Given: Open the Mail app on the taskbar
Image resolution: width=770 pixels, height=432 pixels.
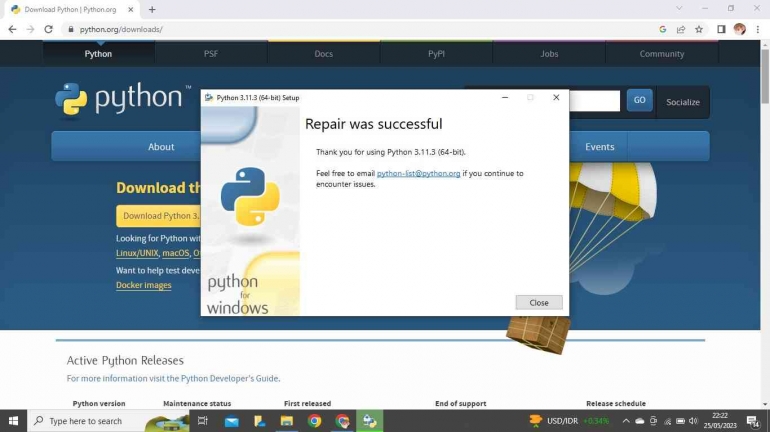Looking at the screenshot, I should (231, 421).
